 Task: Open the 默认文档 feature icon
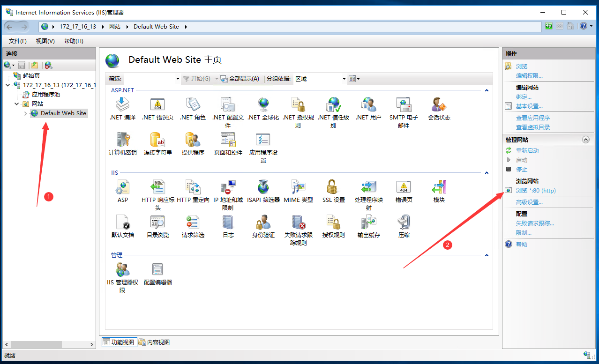pyautogui.click(x=123, y=223)
